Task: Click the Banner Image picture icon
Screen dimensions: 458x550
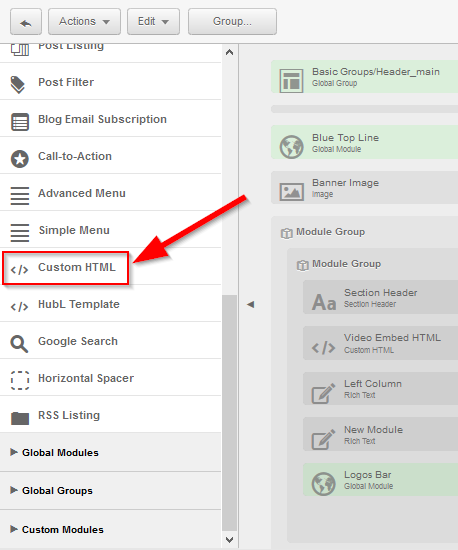Action: click(x=291, y=192)
